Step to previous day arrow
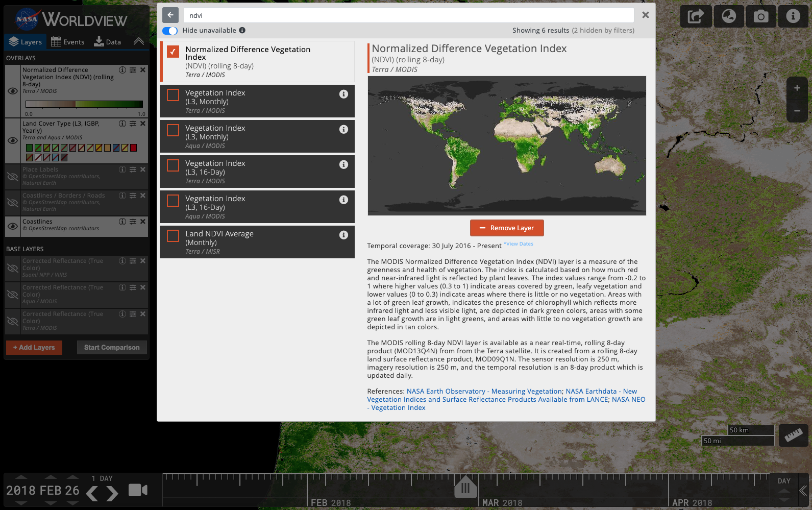This screenshot has height=510, width=812. pos(92,494)
